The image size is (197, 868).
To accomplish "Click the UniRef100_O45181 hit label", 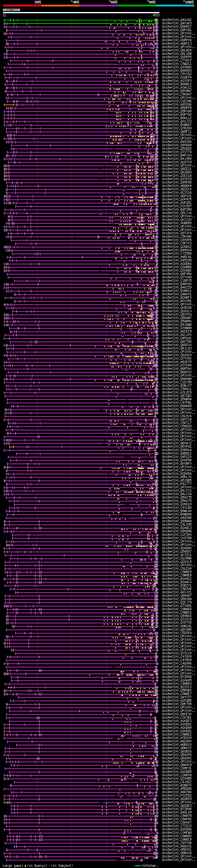I will (177, 338).
